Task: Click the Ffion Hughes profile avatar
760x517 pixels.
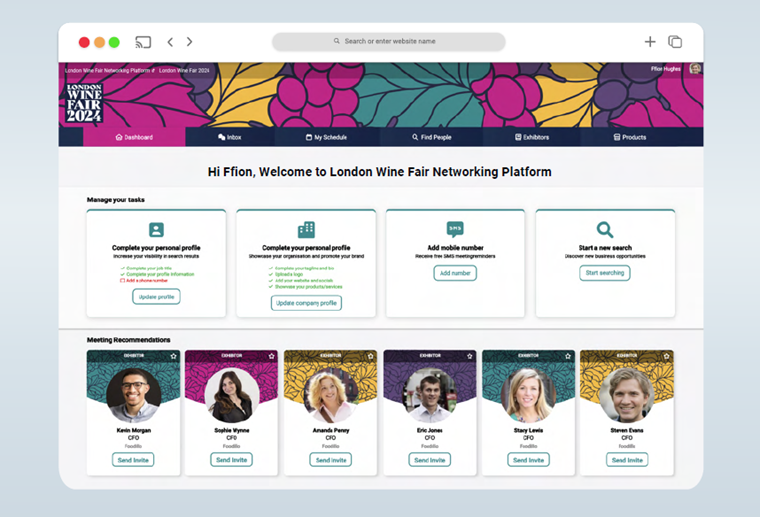Action: (695, 69)
